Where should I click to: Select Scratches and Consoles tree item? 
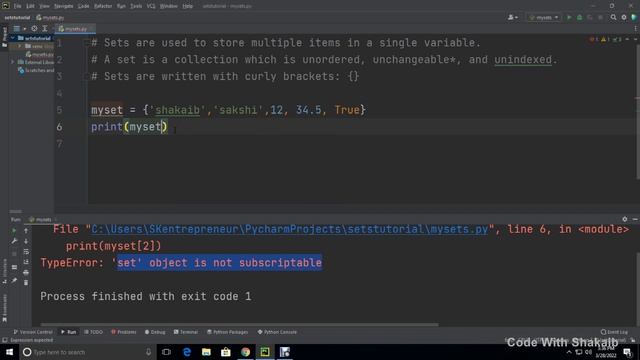pyautogui.click(x=36, y=70)
